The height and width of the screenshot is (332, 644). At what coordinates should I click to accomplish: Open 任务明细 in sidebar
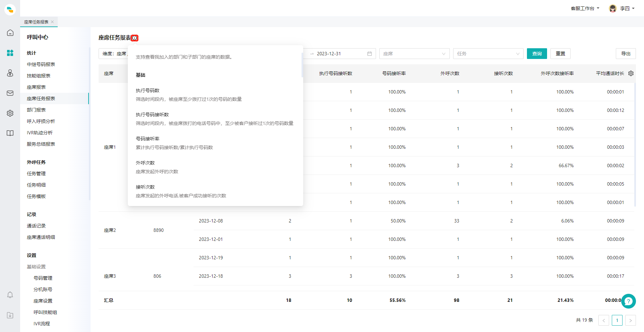[x=36, y=185]
